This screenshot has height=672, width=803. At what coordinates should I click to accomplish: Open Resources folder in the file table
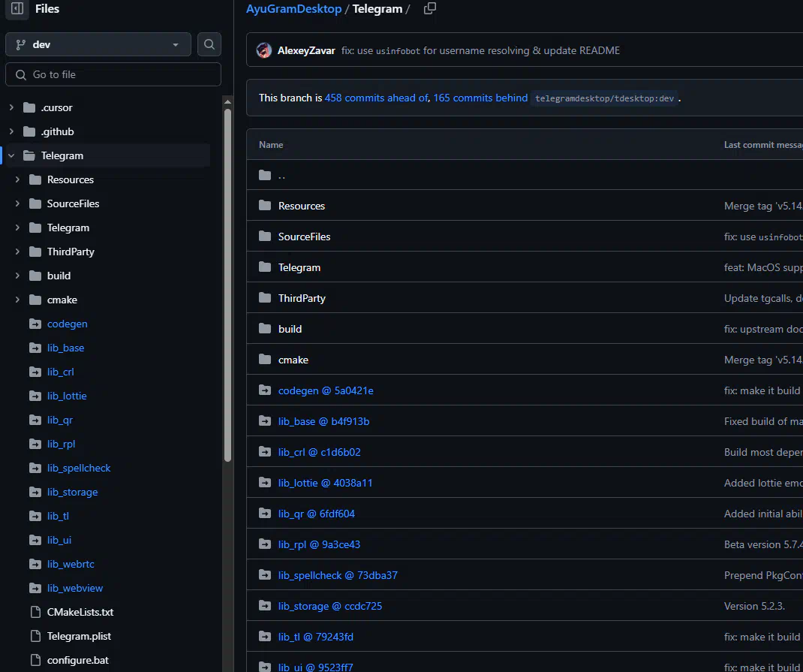(301, 206)
